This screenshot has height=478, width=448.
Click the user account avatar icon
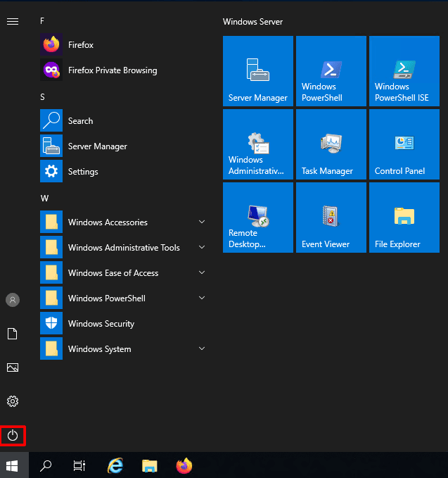[x=13, y=300]
